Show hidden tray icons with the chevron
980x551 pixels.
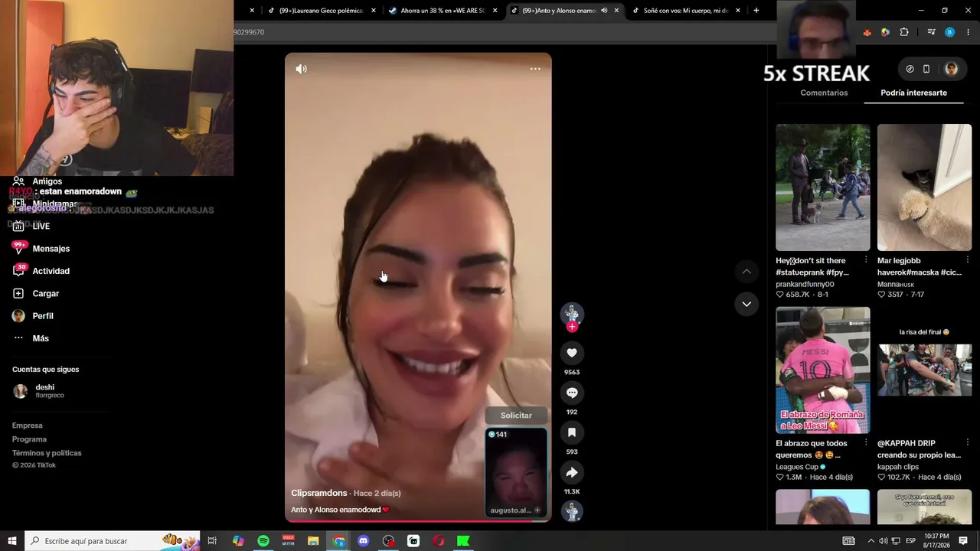tap(871, 541)
